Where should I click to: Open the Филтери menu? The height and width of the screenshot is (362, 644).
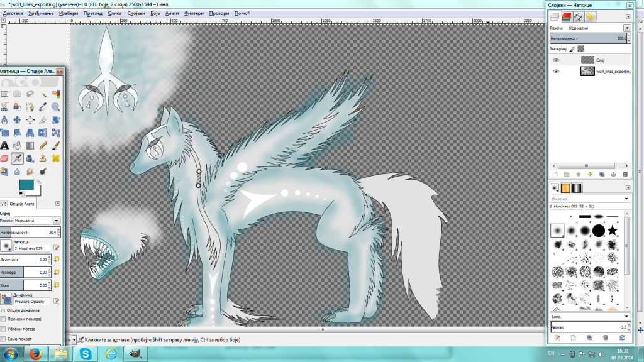[195, 13]
